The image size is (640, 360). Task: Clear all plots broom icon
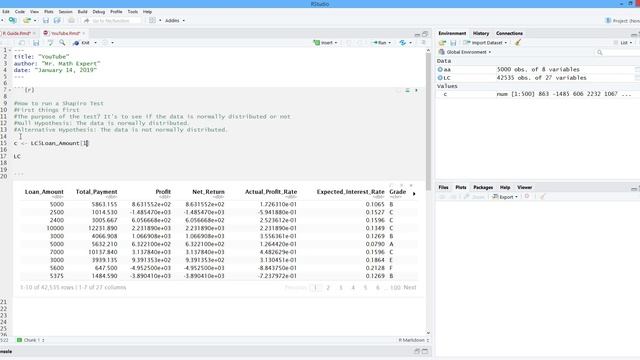point(542,197)
